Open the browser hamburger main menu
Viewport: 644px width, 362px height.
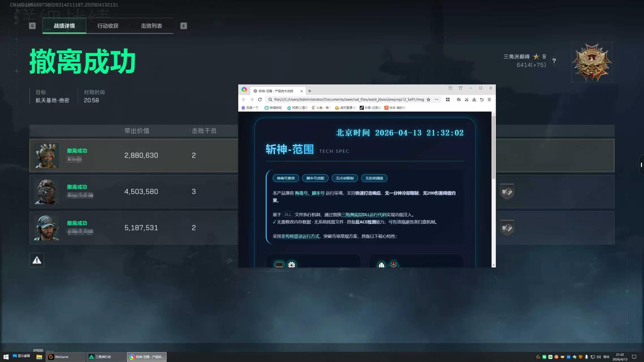[x=489, y=100]
